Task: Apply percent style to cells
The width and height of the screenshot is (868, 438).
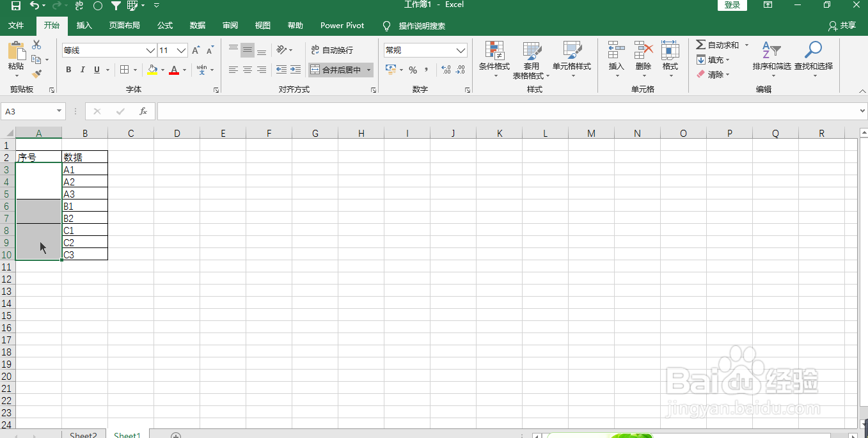Action: click(x=413, y=70)
